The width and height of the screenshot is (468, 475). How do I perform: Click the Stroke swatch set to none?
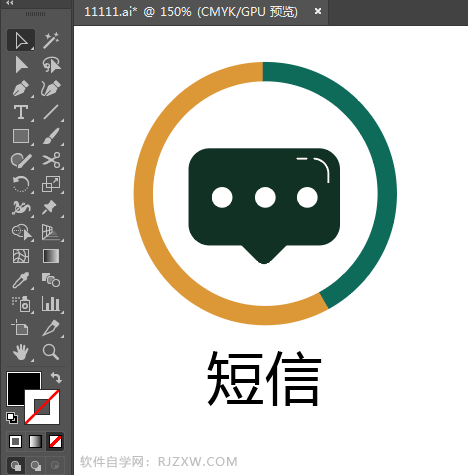coord(42,407)
